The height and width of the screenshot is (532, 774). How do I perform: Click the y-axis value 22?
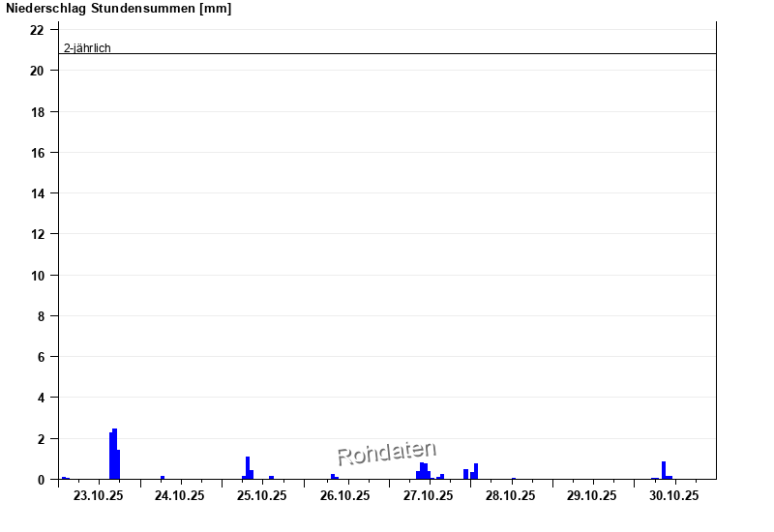coord(37,30)
